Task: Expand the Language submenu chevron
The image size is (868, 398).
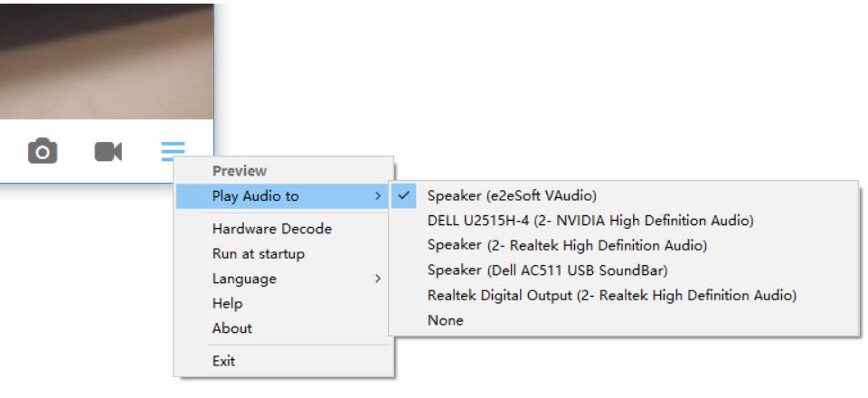Action: tap(378, 279)
